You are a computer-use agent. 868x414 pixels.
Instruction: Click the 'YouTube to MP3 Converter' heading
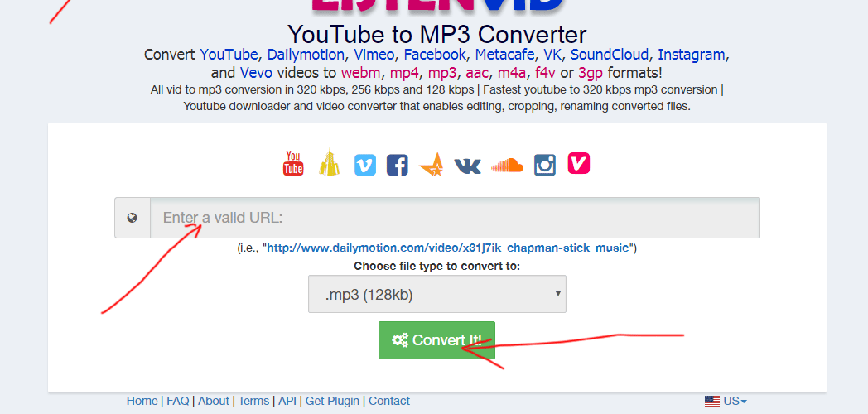click(x=436, y=34)
